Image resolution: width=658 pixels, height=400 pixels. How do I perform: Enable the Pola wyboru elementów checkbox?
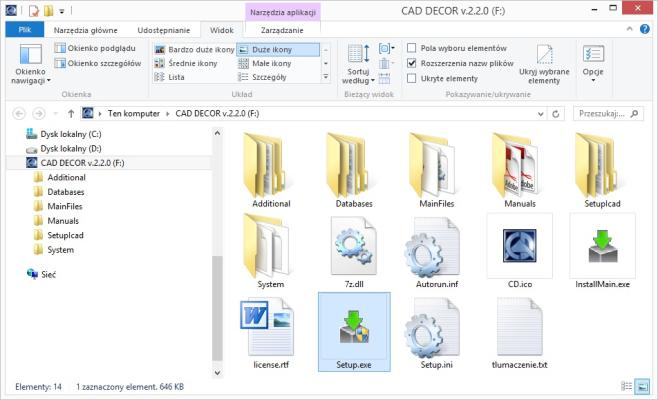[412, 48]
